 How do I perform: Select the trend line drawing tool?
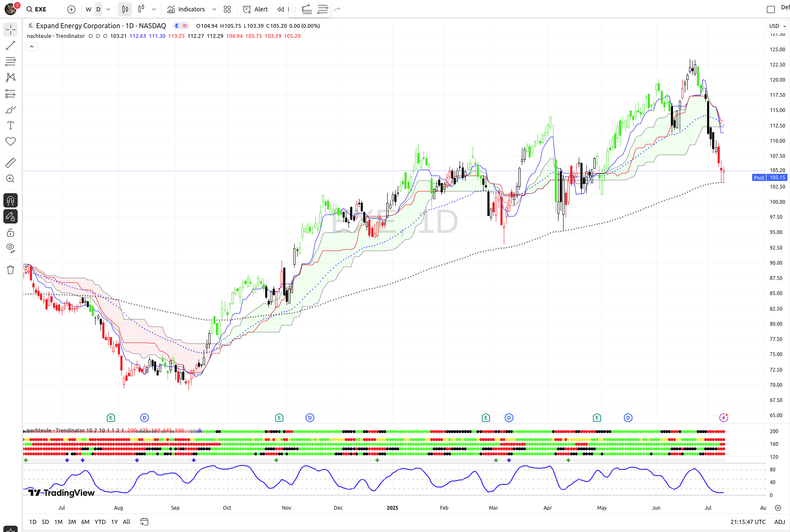(x=11, y=45)
